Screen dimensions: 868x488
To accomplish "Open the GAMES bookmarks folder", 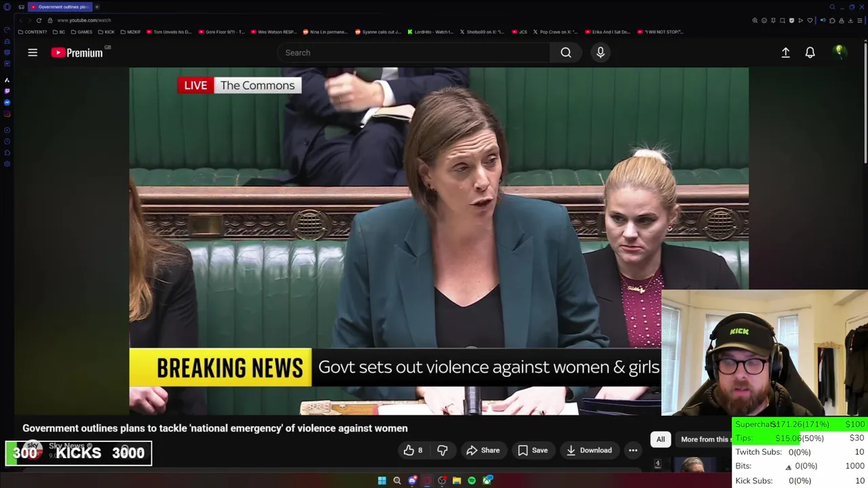I will coord(81,32).
